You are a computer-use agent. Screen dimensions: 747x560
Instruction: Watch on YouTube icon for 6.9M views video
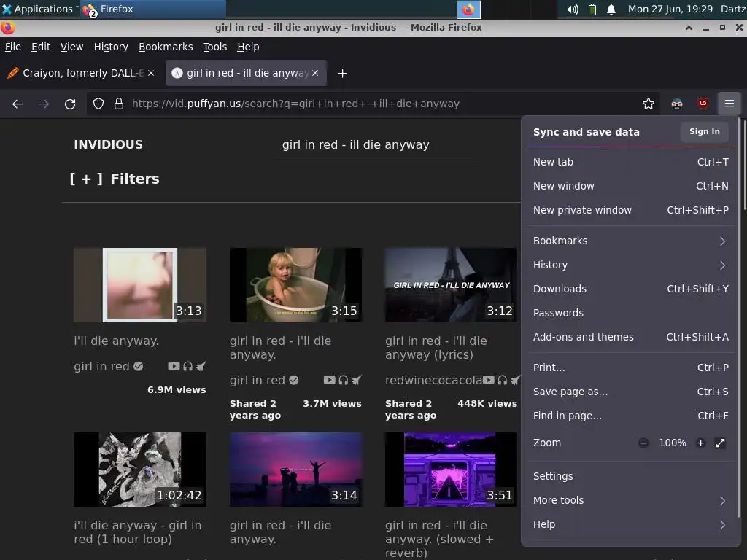pyautogui.click(x=174, y=366)
